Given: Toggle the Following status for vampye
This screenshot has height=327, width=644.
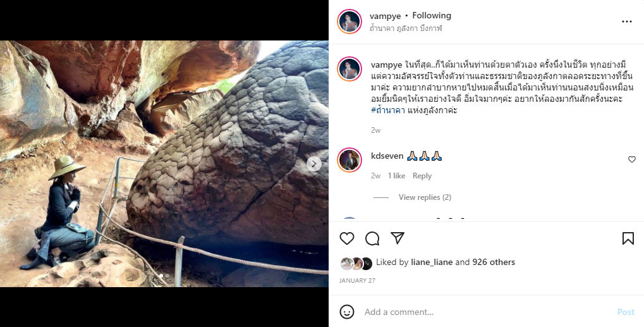Looking at the screenshot, I should pyautogui.click(x=432, y=16).
